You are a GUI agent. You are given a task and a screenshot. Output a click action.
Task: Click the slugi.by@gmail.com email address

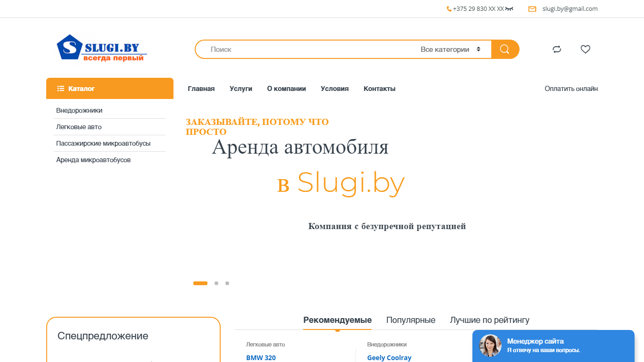click(x=570, y=9)
